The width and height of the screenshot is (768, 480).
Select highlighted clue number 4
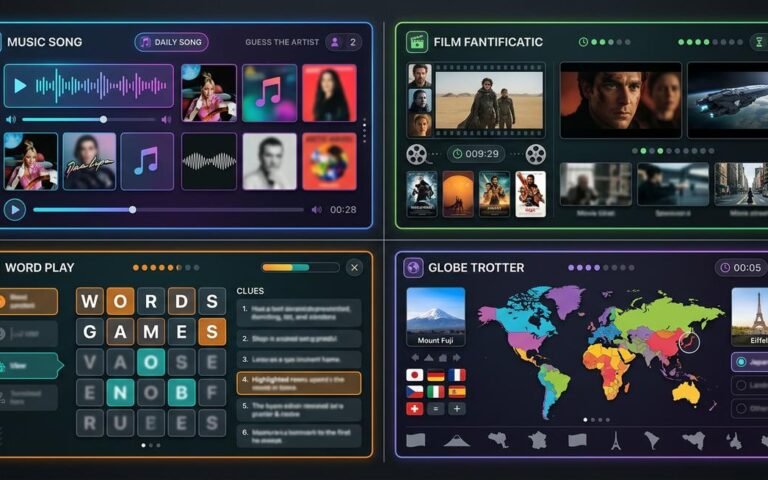point(299,383)
